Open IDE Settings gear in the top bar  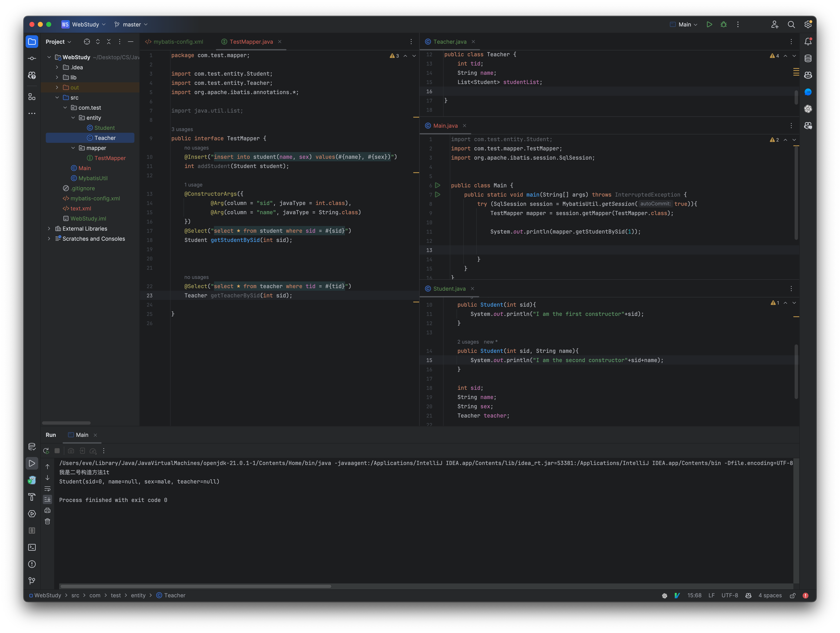click(x=808, y=24)
